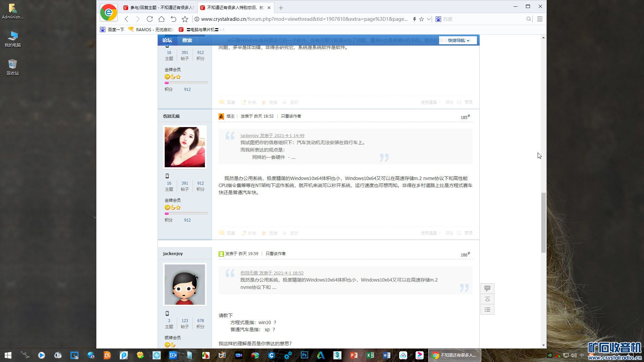
Task: Open the 电脑与单片机 bookmark
Action: point(202,29)
